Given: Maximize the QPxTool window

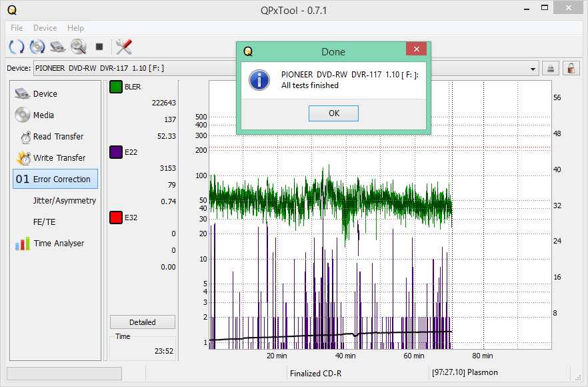Looking at the screenshot, I should click(x=545, y=8).
